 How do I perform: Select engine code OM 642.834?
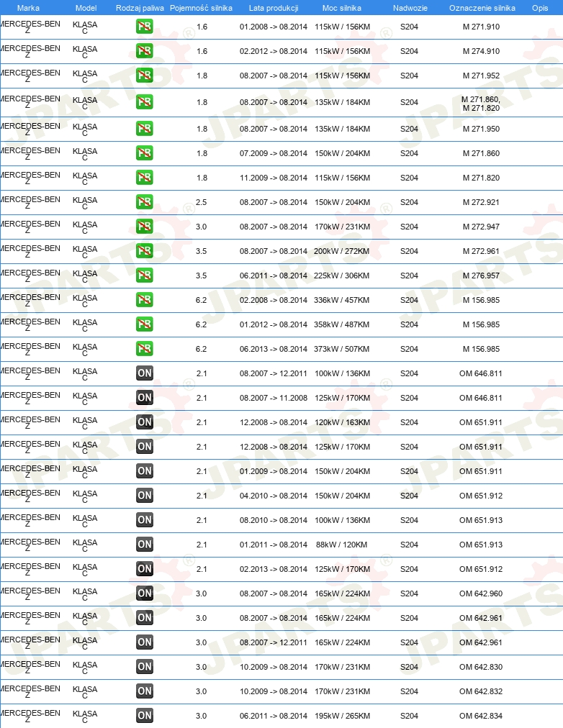click(481, 716)
